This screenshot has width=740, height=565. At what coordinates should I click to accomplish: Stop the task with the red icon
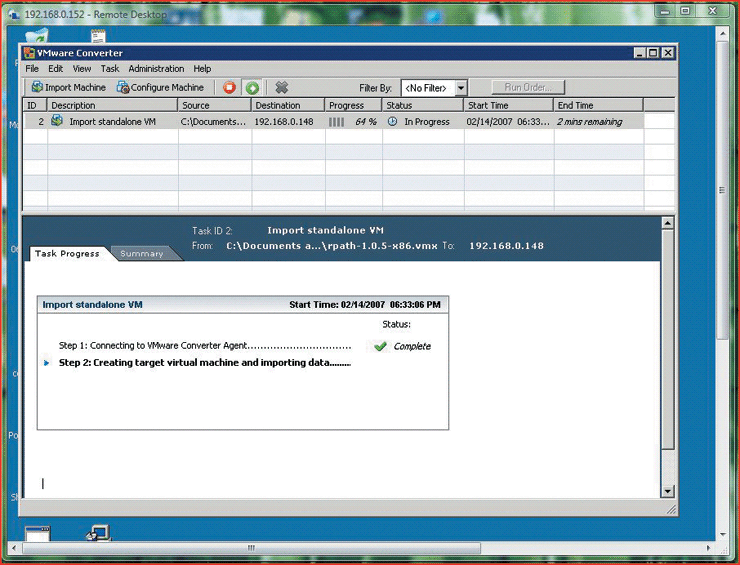point(230,87)
